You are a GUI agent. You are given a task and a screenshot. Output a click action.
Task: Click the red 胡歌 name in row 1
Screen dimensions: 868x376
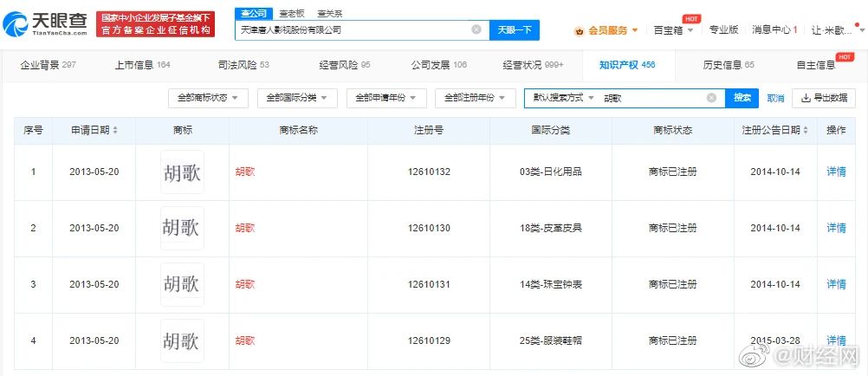(x=245, y=172)
